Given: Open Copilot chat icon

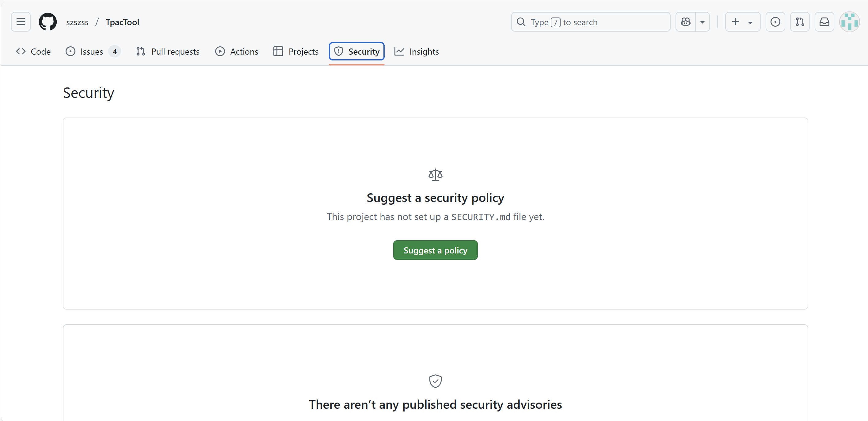Looking at the screenshot, I should tap(685, 22).
